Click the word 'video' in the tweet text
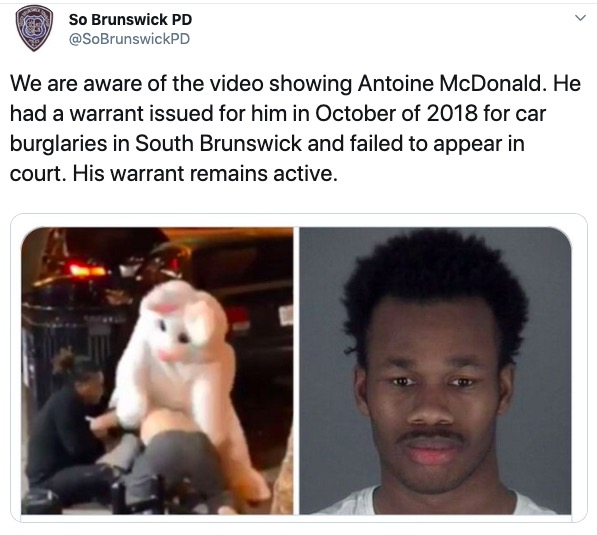The width and height of the screenshot is (597, 535). point(236,83)
